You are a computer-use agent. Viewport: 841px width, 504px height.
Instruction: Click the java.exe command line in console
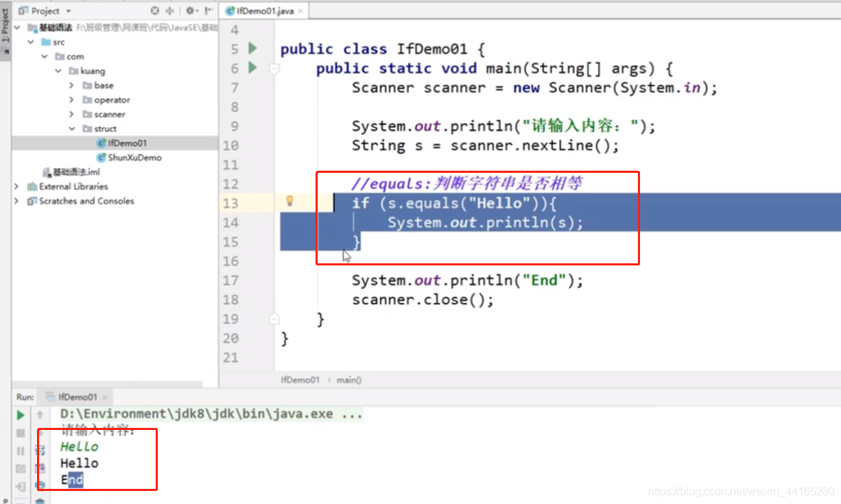coord(211,414)
